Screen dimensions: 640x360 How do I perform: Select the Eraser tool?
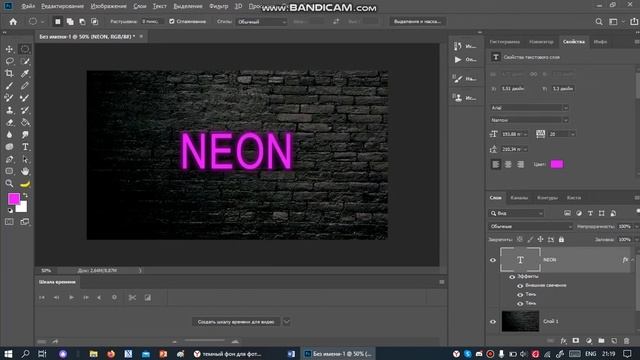point(9,122)
